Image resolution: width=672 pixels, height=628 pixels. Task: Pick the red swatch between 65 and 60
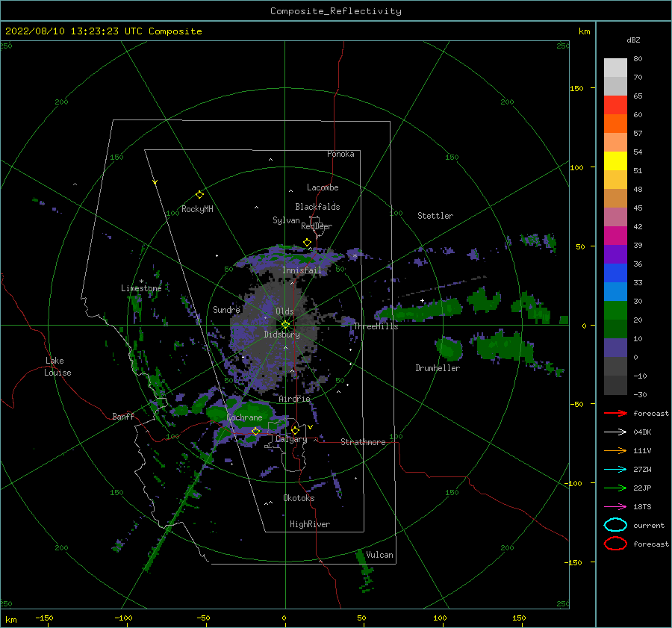615,105
